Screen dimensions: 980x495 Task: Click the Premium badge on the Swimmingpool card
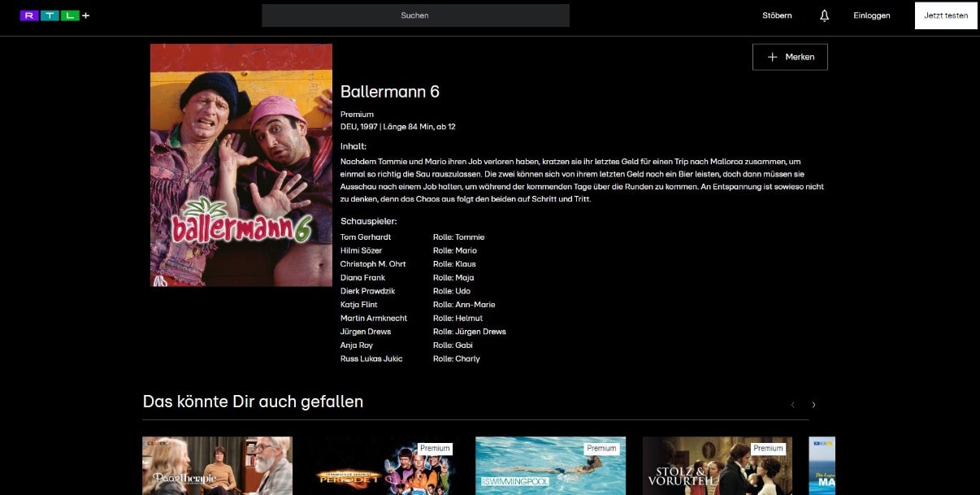pos(601,449)
